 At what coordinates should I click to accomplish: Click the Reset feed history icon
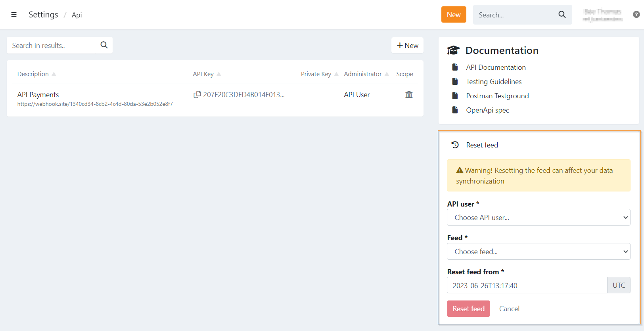455,145
